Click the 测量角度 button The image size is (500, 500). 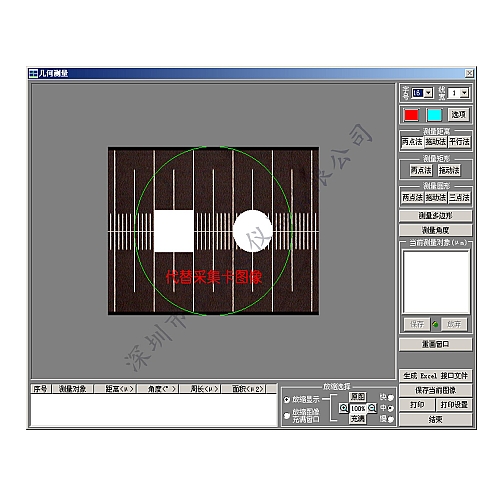[435, 230]
